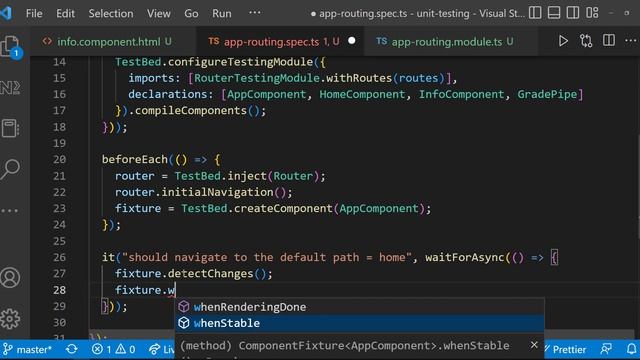Screen dimensions: 640x360
Task: Toggle secondary side bar layout icon
Action: coord(573,13)
